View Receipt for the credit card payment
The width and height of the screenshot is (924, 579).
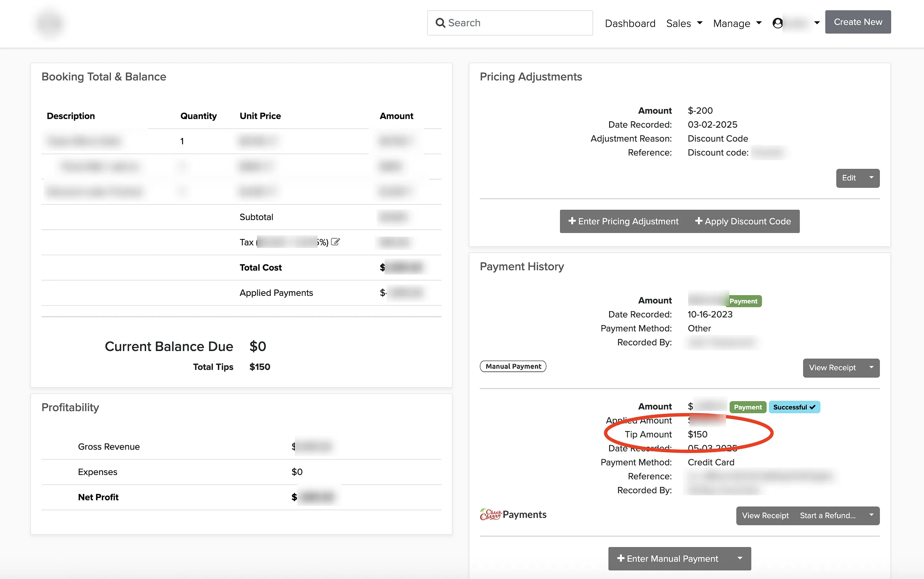pyautogui.click(x=765, y=515)
